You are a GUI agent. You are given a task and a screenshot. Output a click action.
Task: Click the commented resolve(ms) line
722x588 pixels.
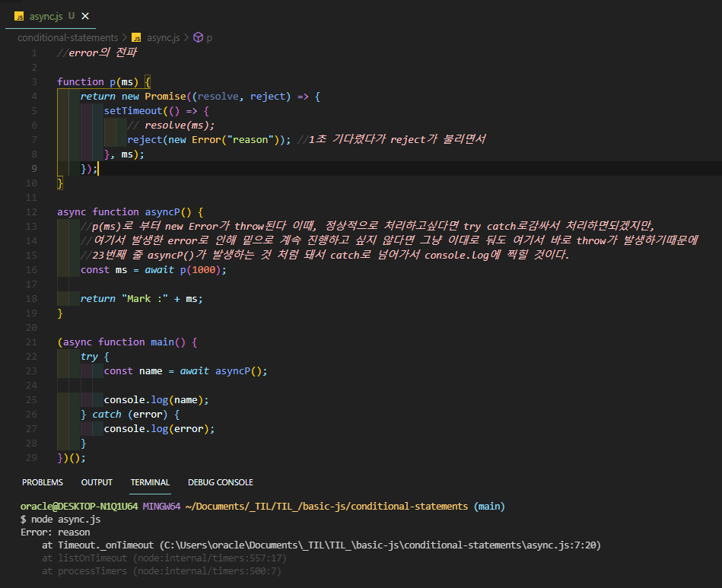(x=171, y=126)
